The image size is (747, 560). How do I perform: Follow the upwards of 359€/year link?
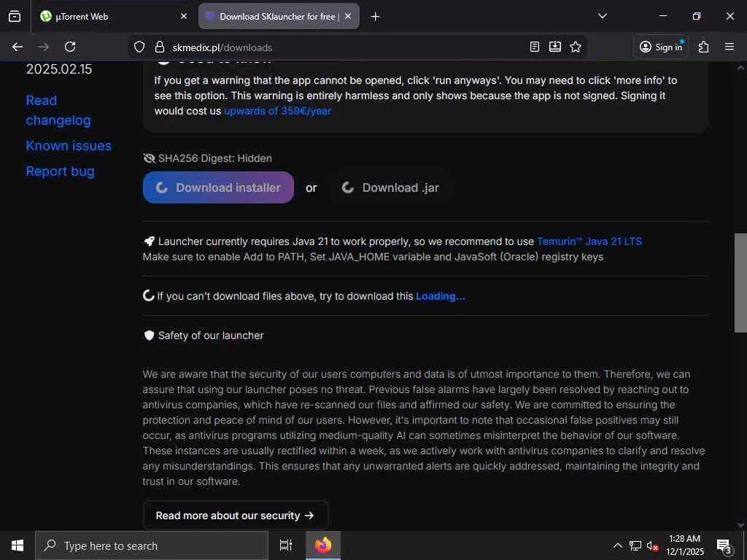point(277,111)
